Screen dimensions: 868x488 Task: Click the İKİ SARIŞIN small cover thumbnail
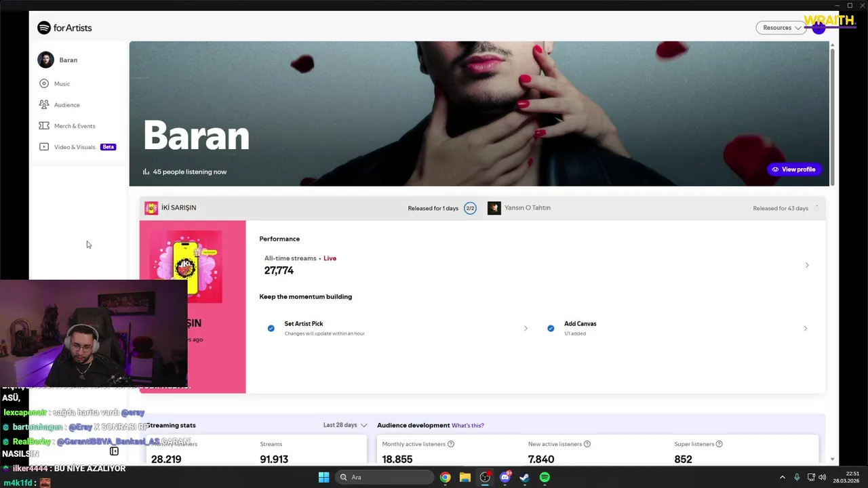tap(151, 208)
